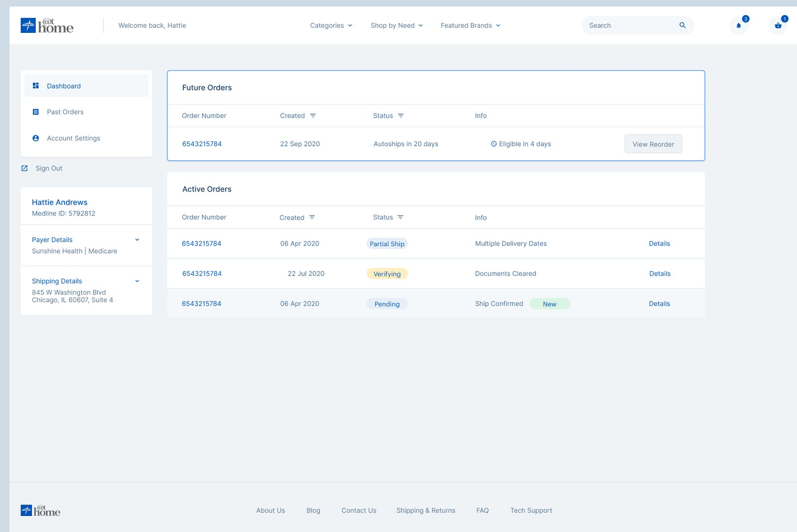Screen dimensions: 797x532
Task: Open Blog footer link
Action: pyautogui.click(x=313, y=511)
